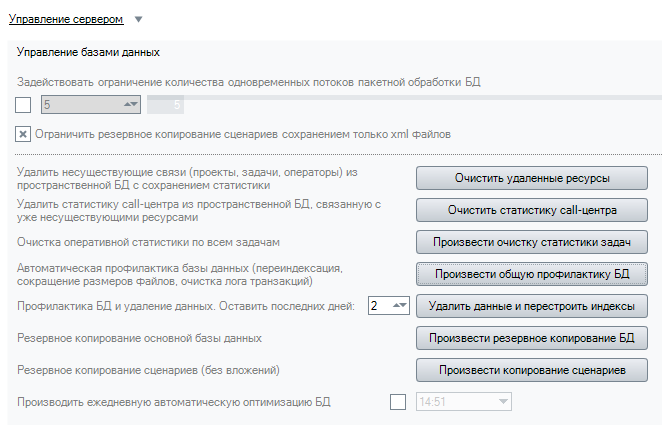The height and width of the screenshot is (425, 662).
Task: Click the "Управление сервером" header link
Action: click(66, 19)
